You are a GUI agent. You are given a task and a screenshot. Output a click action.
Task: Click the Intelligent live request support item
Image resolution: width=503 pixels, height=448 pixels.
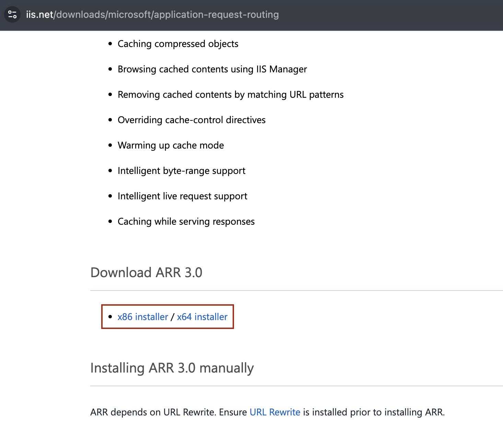click(182, 196)
